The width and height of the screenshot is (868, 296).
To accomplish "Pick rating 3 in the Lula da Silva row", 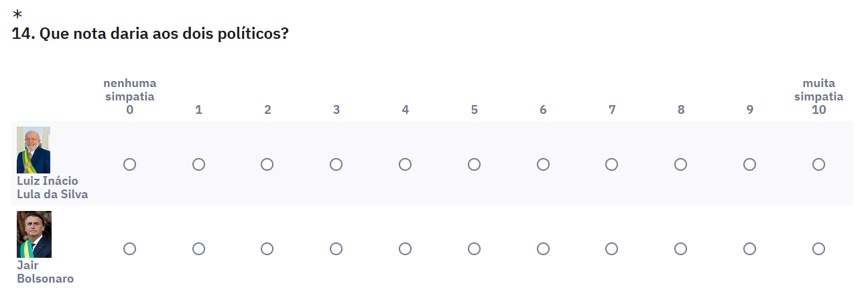I will (x=336, y=164).
